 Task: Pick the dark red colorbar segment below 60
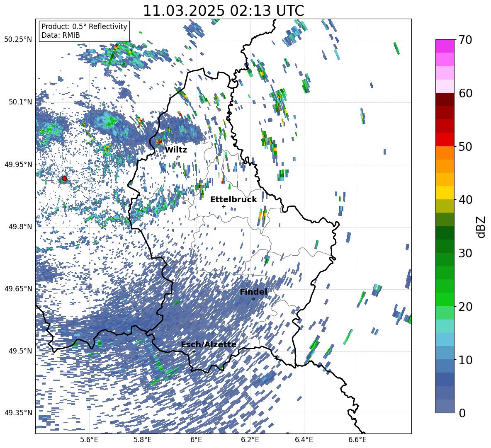click(445, 99)
